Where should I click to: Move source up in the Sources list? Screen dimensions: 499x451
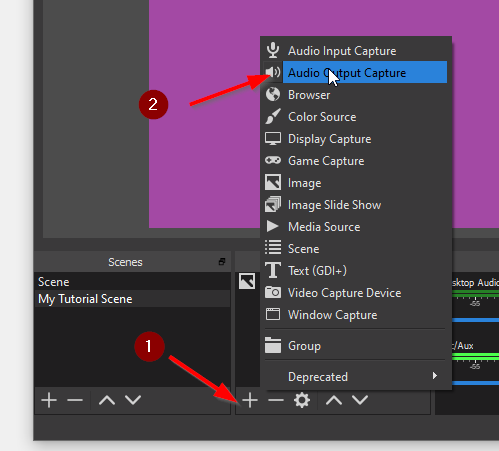(x=334, y=400)
